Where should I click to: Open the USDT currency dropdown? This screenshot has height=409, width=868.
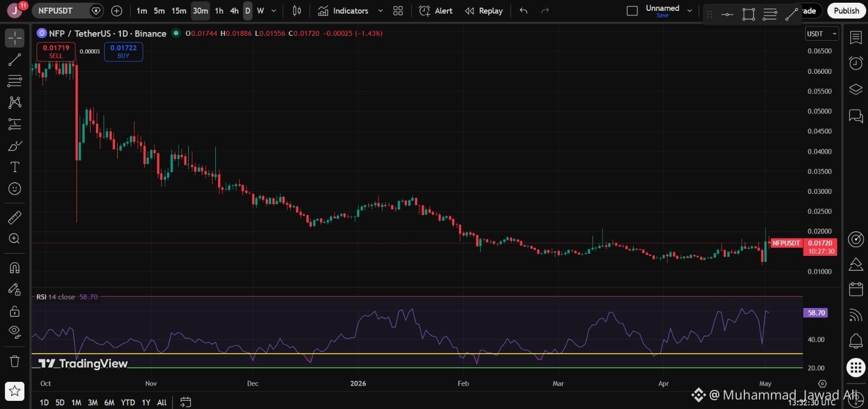(x=822, y=34)
